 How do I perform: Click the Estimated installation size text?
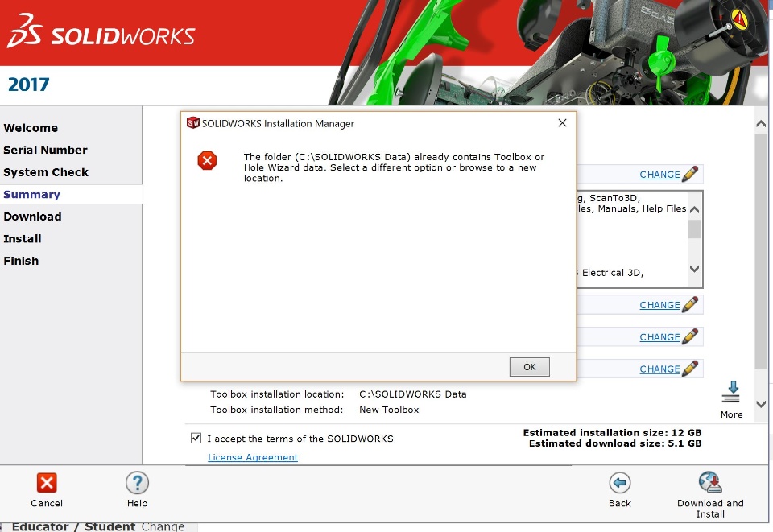tap(612, 432)
